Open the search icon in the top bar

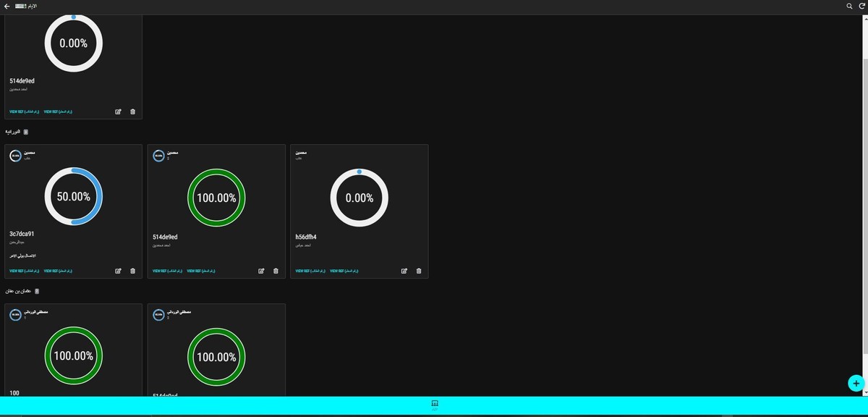849,6
